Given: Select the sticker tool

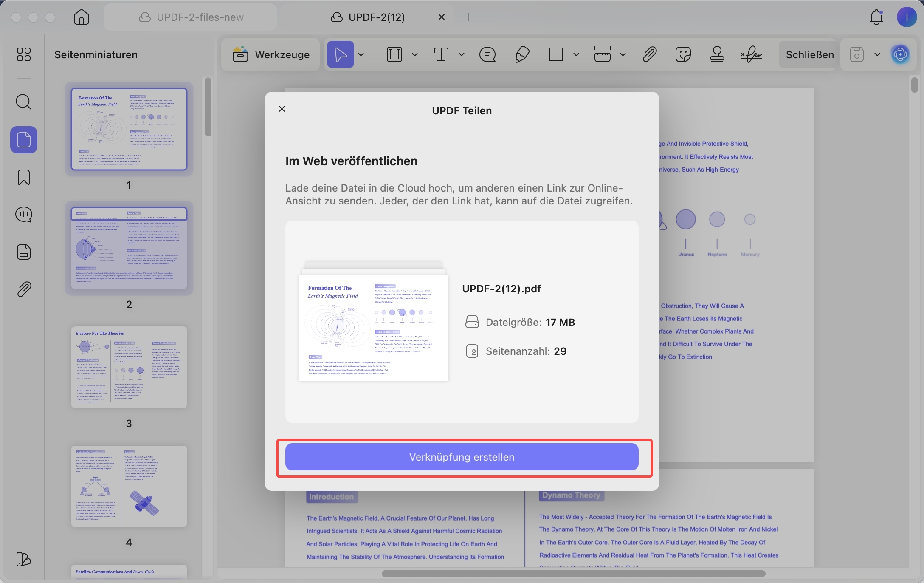Looking at the screenshot, I should [683, 54].
